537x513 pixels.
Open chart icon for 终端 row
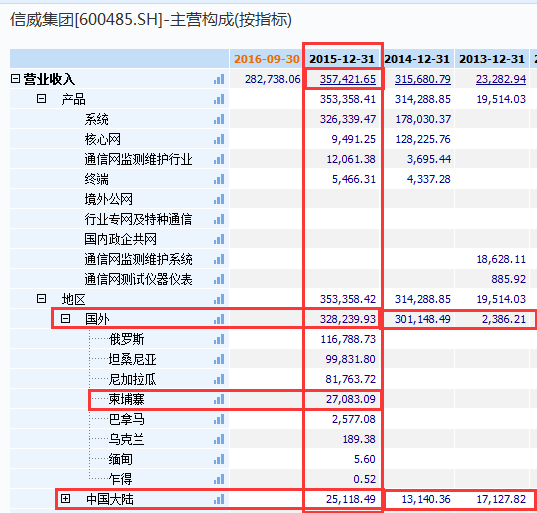[x=219, y=179]
